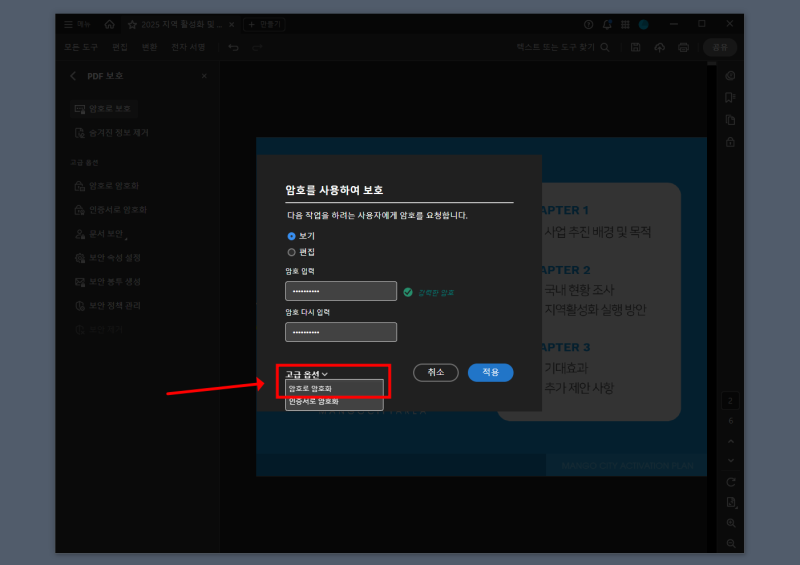Viewport: 800px width, 565px height.
Task: Open the page thumbnails icon
Action: point(731,120)
